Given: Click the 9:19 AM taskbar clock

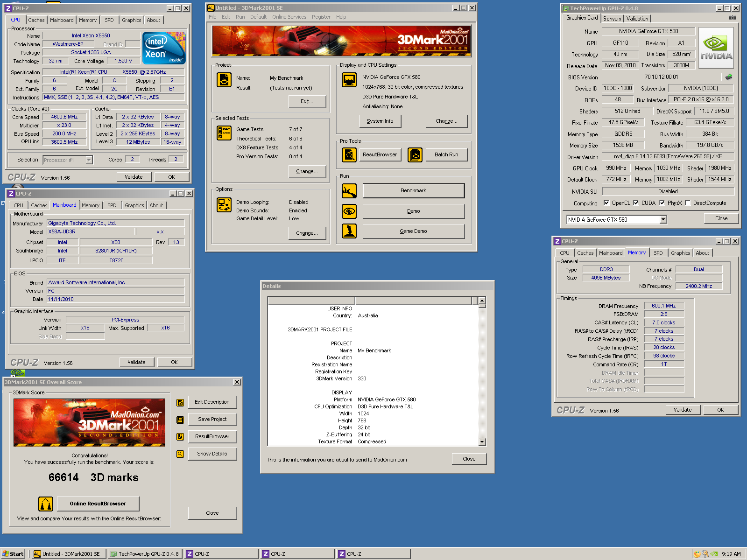Looking at the screenshot, I should 731,554.
